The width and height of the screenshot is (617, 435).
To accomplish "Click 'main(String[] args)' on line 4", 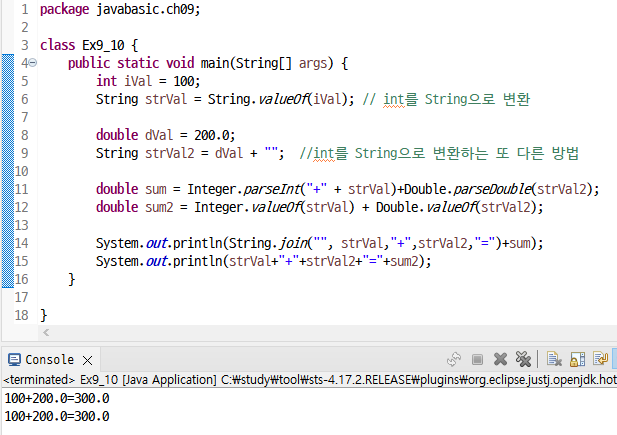I will (x=267, y=63).
